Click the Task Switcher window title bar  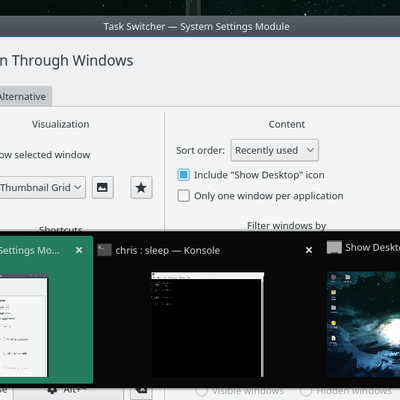tap(200, 26)
